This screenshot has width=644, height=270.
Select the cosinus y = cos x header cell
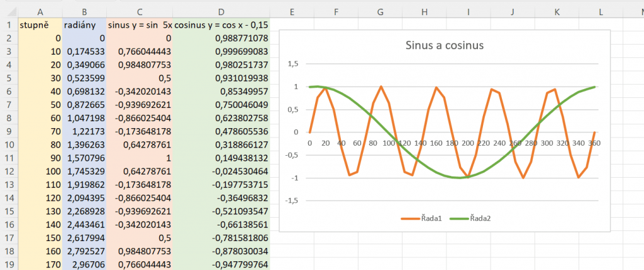[x=221, y=25]
